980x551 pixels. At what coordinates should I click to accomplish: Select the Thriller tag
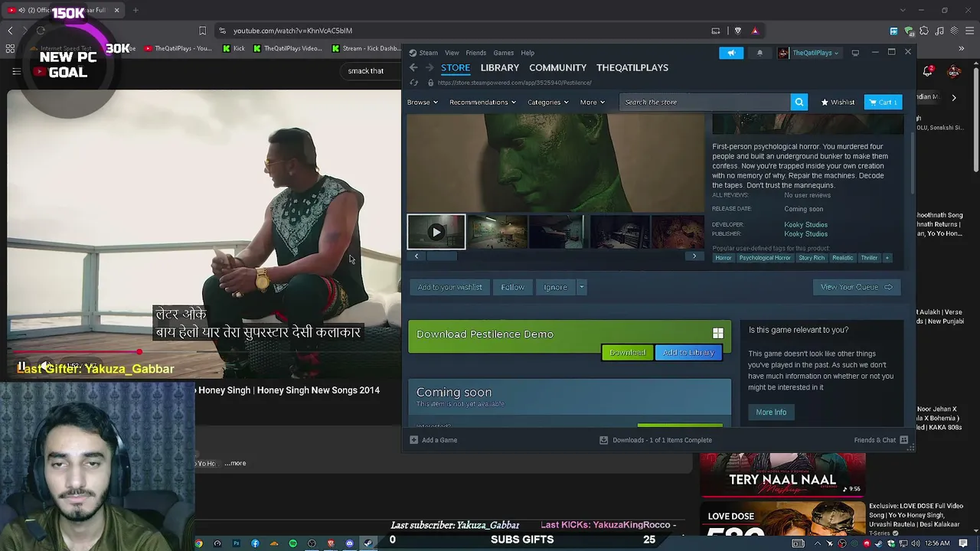click(x=869, y=258)
